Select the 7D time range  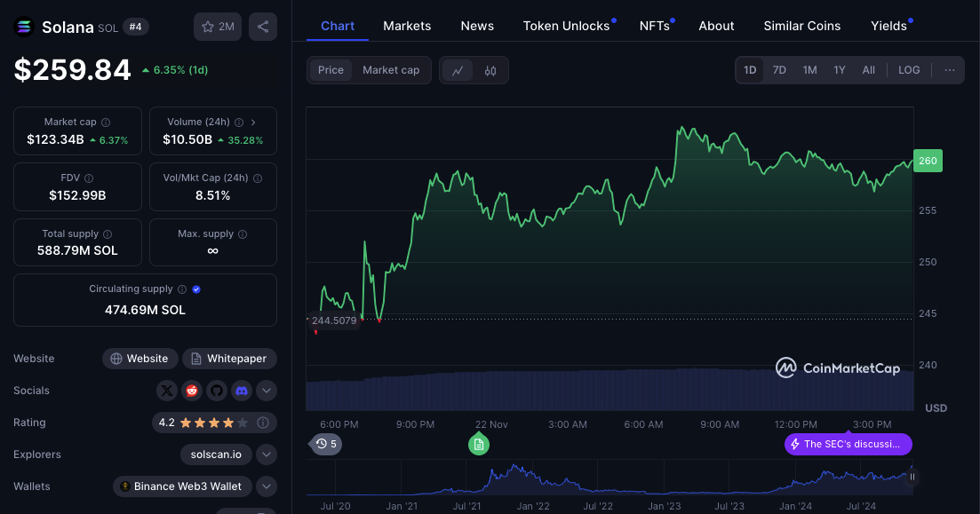point(779,70)
